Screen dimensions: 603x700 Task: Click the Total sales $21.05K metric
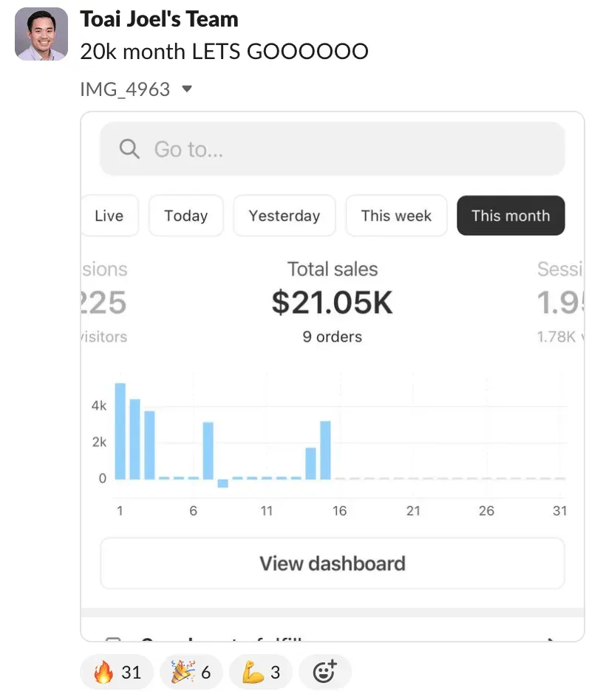pyautogui.click(x=333, y=302)
